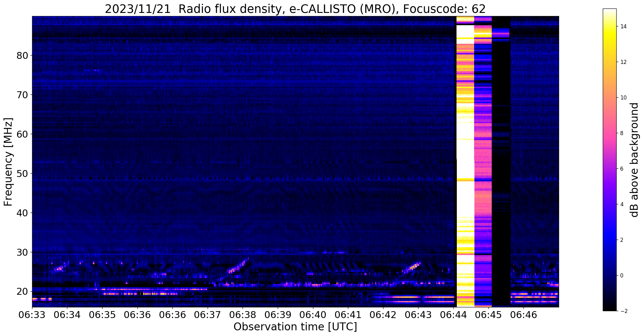
Task: Click the y-axis tick label 60
Action: click(x=22, y=134)
